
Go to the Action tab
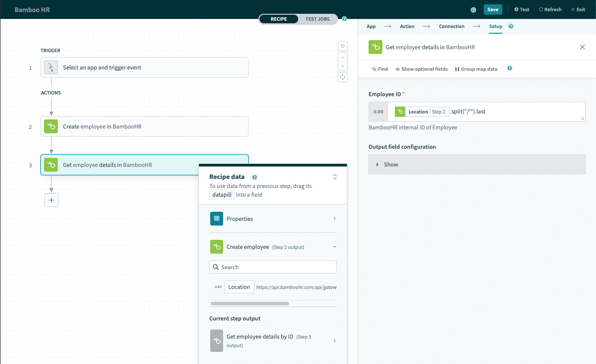407,26
